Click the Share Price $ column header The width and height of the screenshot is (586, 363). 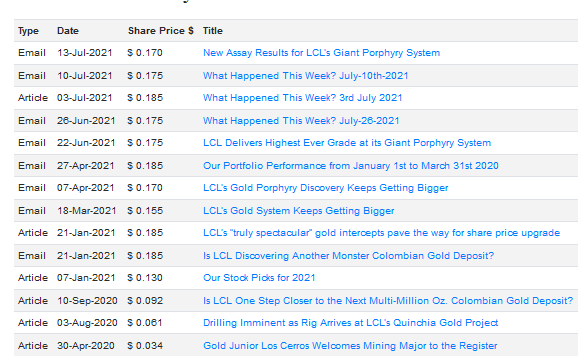[161, 31]
